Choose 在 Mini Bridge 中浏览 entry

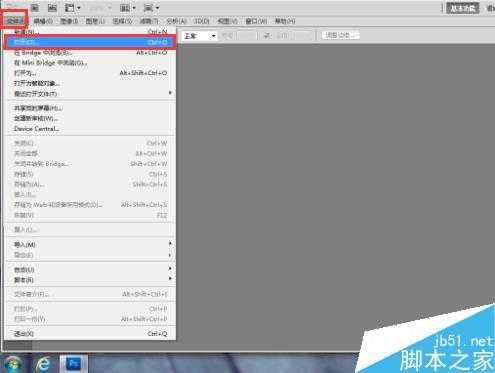(90, 63)
